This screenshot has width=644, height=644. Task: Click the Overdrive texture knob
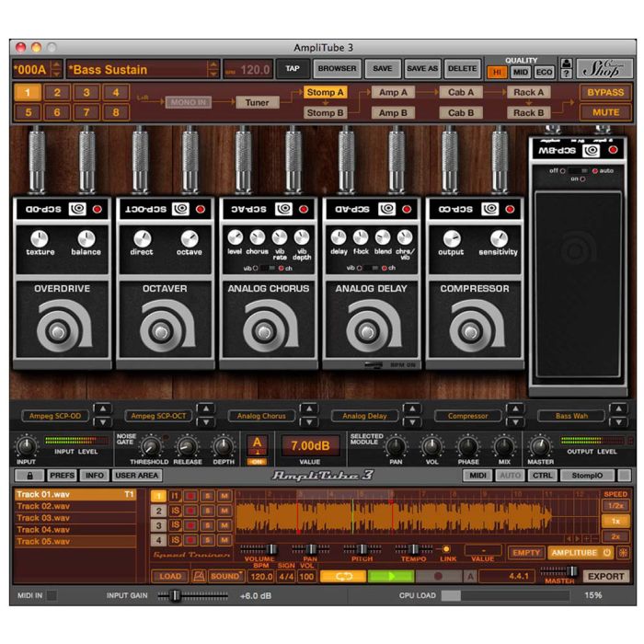point(40,238)
